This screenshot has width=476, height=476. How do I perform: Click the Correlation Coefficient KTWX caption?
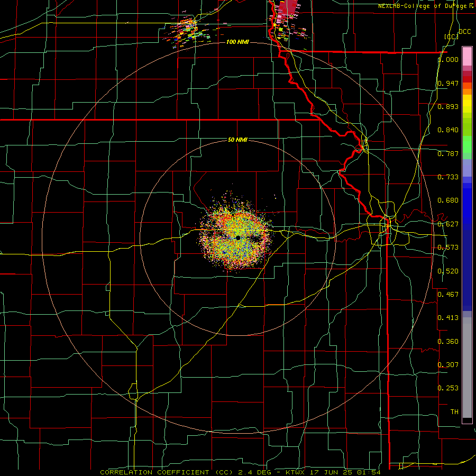pos(240,472)
